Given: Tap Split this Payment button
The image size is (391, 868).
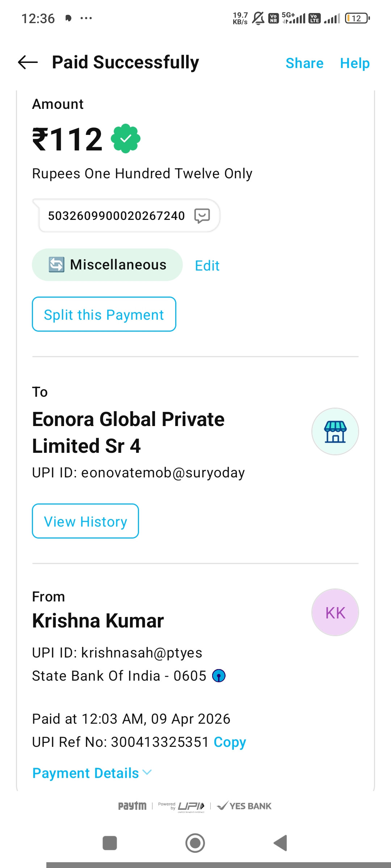Looking at the screenshot, I should (104, 314).
